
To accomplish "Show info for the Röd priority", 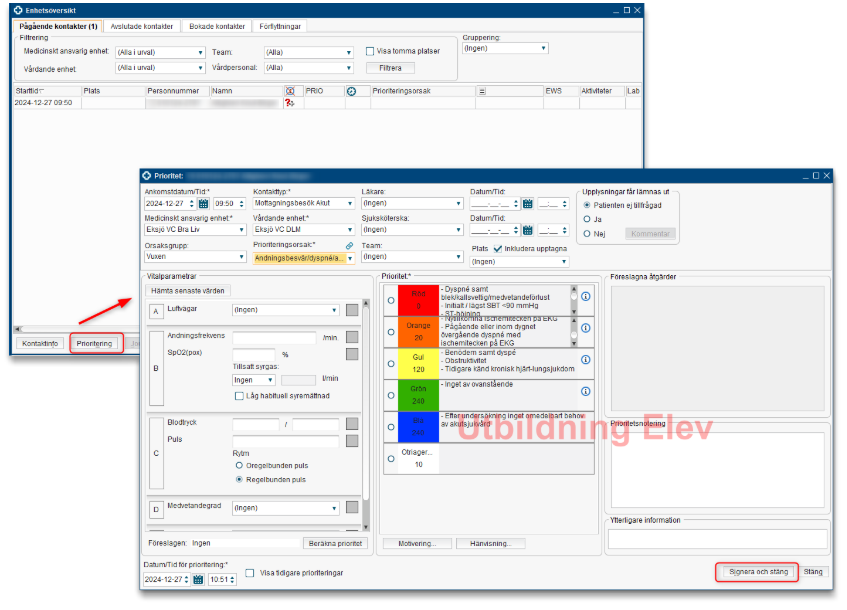I will pos(586,297).
